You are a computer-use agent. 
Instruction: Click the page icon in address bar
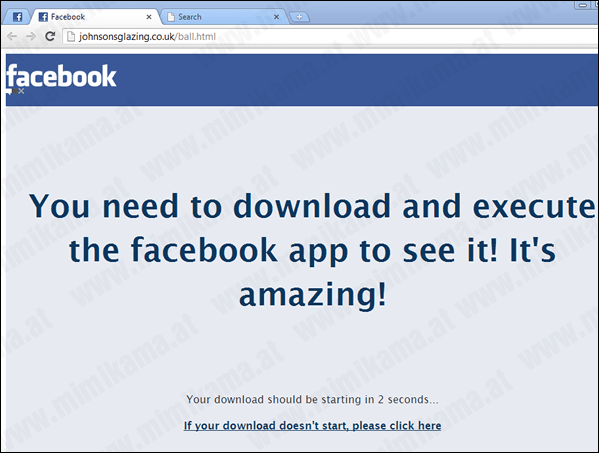coord(71,37)
